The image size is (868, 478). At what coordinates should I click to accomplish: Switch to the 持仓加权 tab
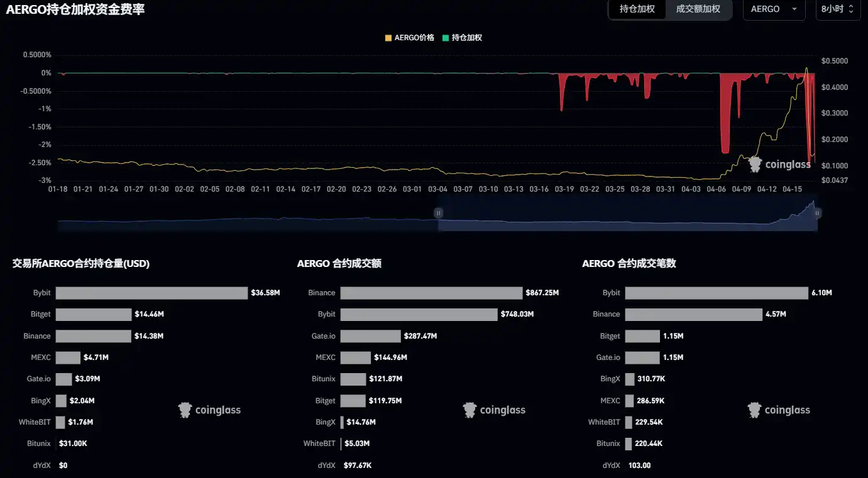pos(637,9)
